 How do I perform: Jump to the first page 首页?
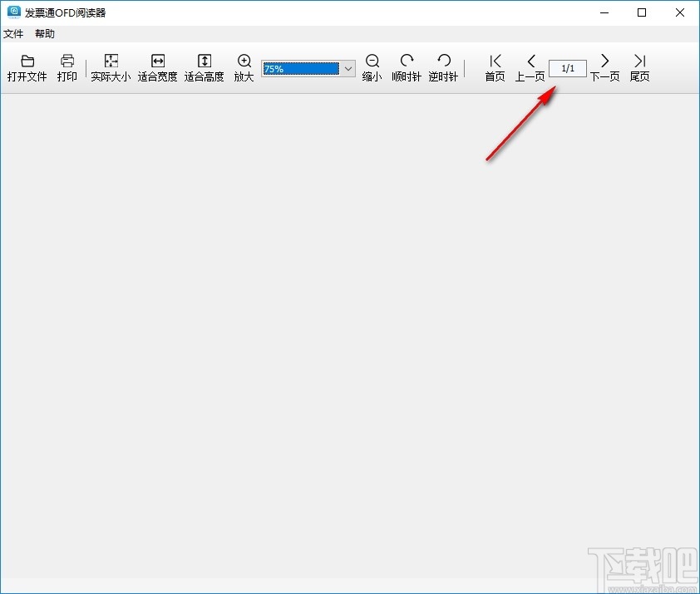495,68
